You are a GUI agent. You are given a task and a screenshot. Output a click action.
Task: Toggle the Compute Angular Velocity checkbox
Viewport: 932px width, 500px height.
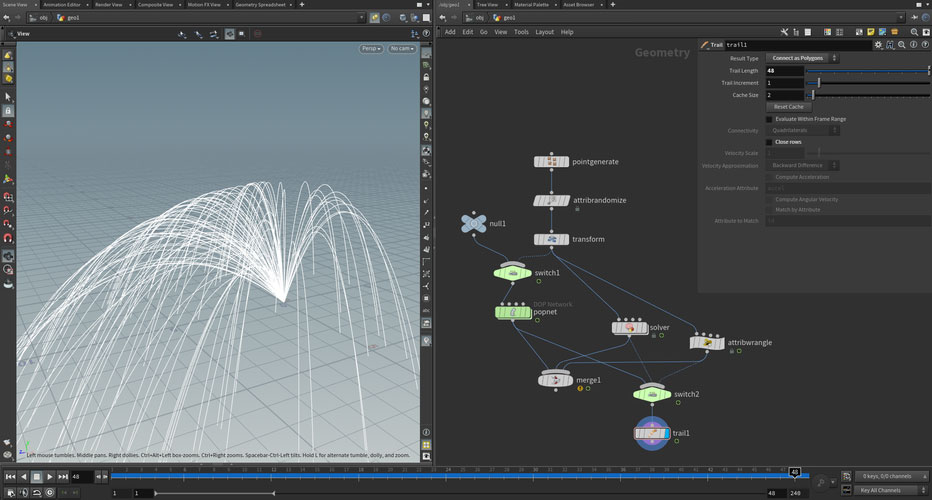click(769, 200)
